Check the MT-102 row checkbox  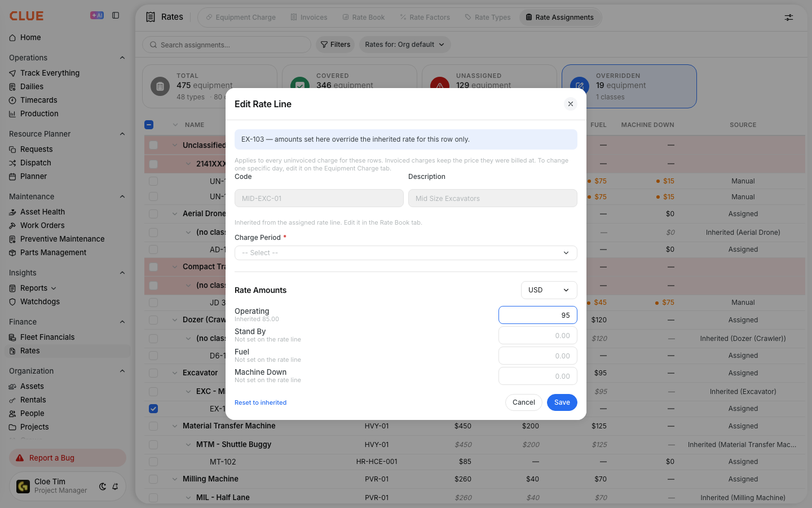(x=153, y=462)
